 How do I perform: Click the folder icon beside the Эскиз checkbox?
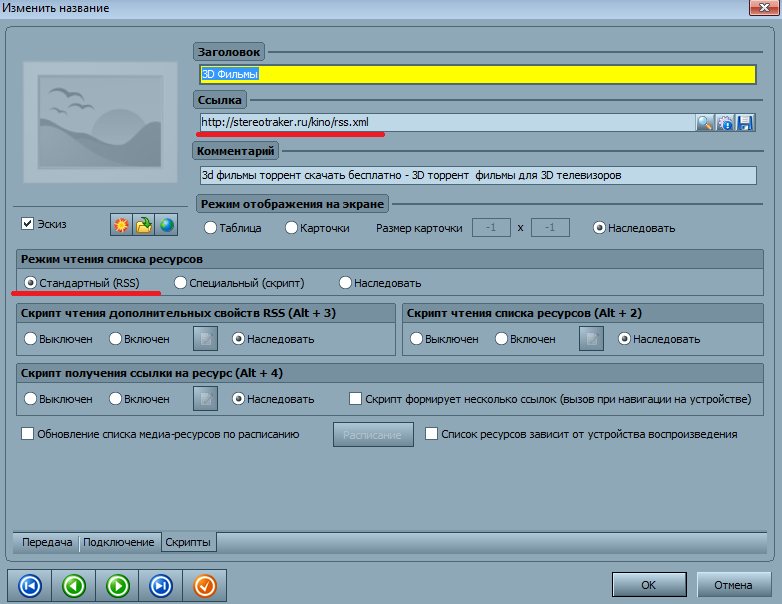pos(144,224)
